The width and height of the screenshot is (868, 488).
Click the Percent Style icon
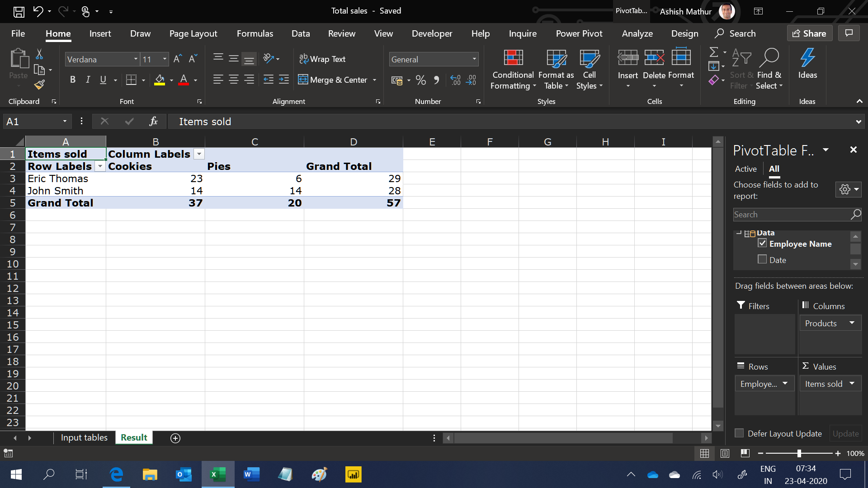point(421,80)
